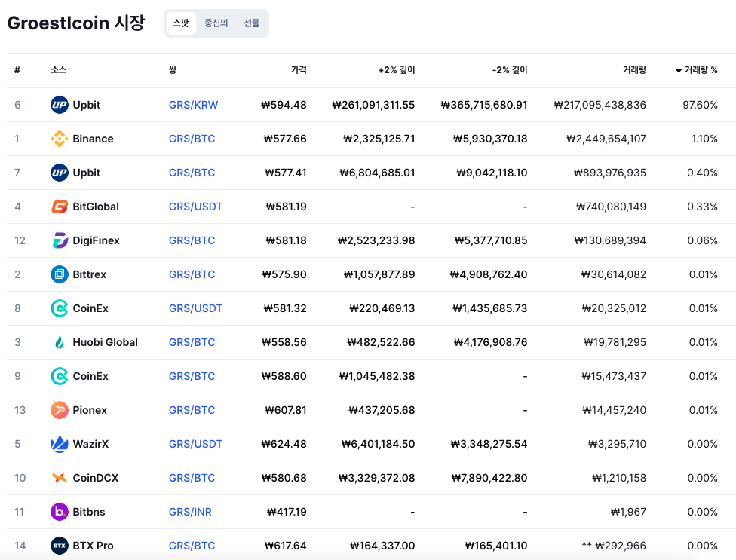The height and width of the screenshot is (560, 736).
Task: Click the DigiFinex logo icon
Action: click(59, 240)
